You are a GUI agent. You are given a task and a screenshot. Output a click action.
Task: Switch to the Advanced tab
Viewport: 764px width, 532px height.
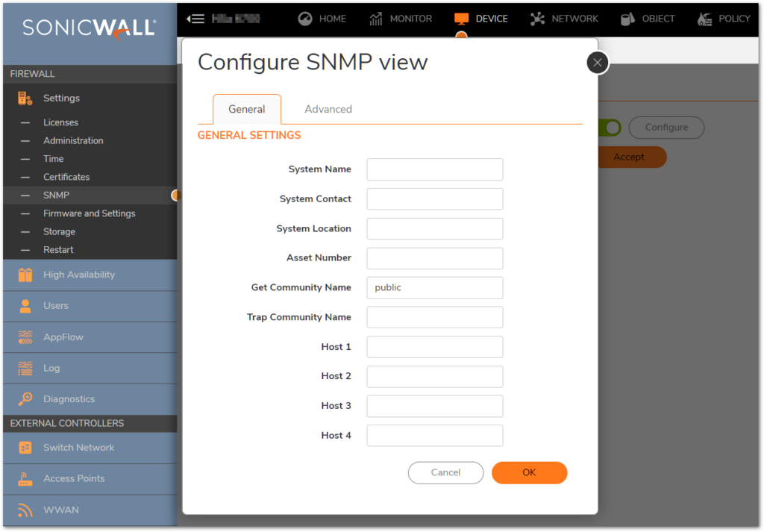(x=328, y=109)
